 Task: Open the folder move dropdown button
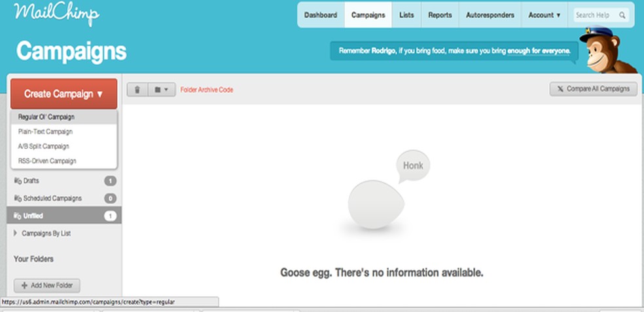point(162,90)
